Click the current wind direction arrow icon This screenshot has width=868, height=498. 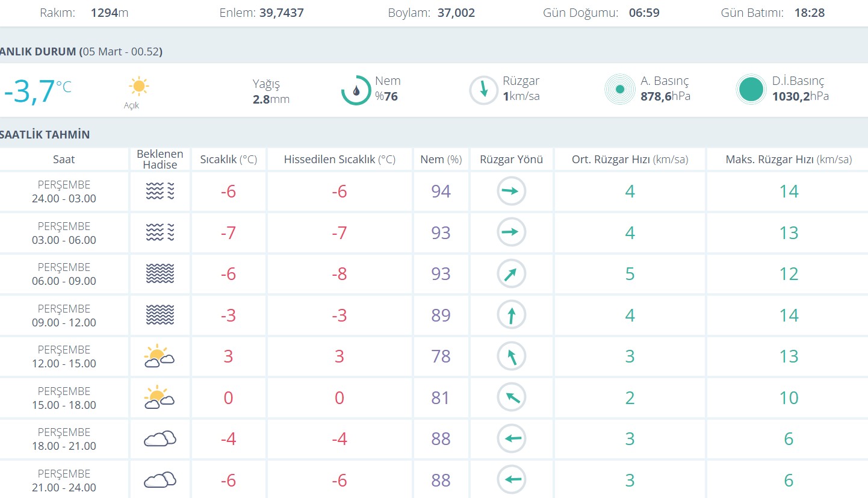(x=483, y=90)
